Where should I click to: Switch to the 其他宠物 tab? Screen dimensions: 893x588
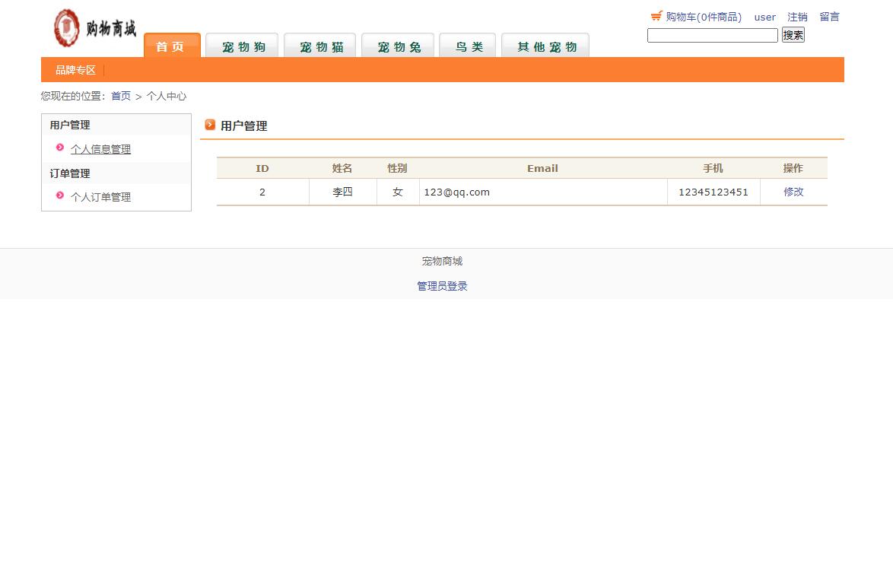(x=545, y=46)
